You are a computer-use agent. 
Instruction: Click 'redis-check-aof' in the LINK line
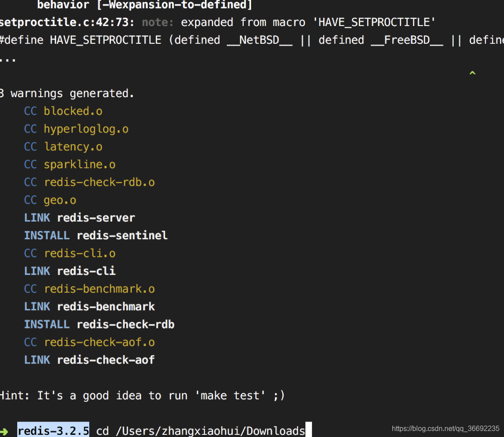coord(106,360)
